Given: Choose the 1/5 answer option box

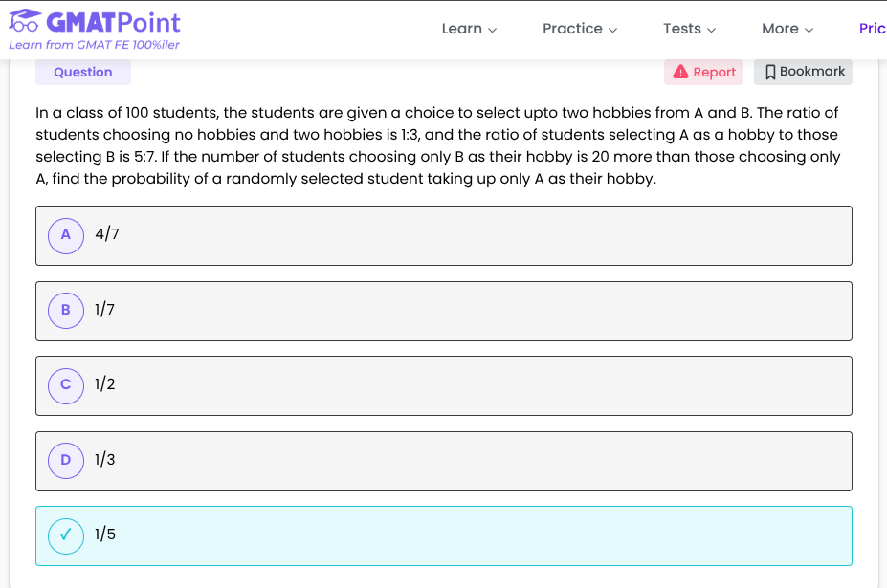Looking at the screenshot, I should click(443, 535).
